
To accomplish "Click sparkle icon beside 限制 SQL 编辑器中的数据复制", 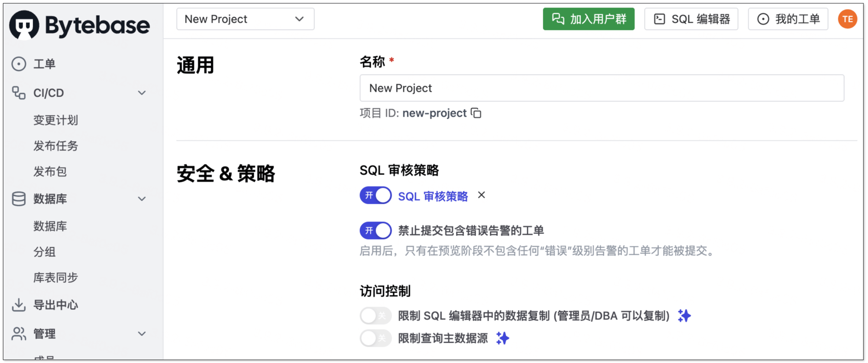I will click(x=684, y=316).
